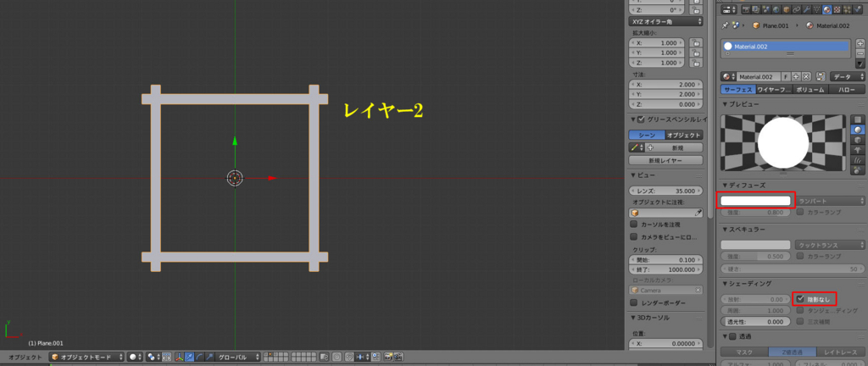Click the white diffuse color swatch
Image resolution: width=868 pixels, height=366 pixels.
(x=755, y=200)
